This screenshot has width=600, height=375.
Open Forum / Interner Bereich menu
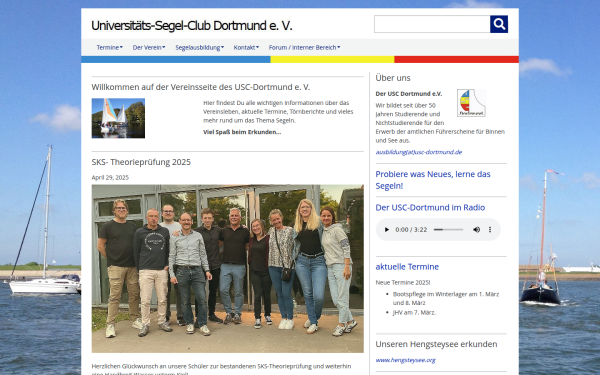click(x=304, y=47)
